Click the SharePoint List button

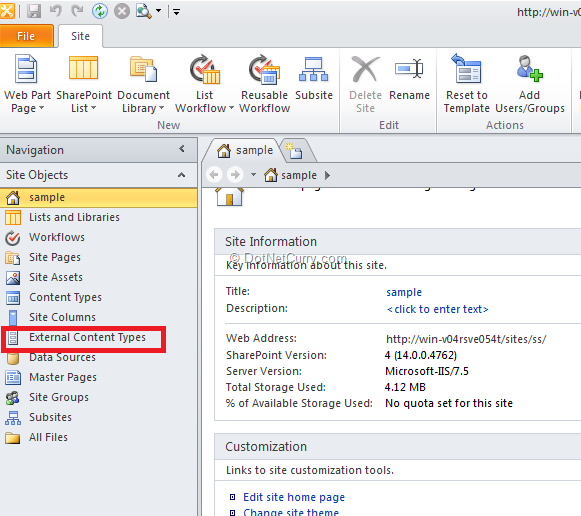click(84, 84)
